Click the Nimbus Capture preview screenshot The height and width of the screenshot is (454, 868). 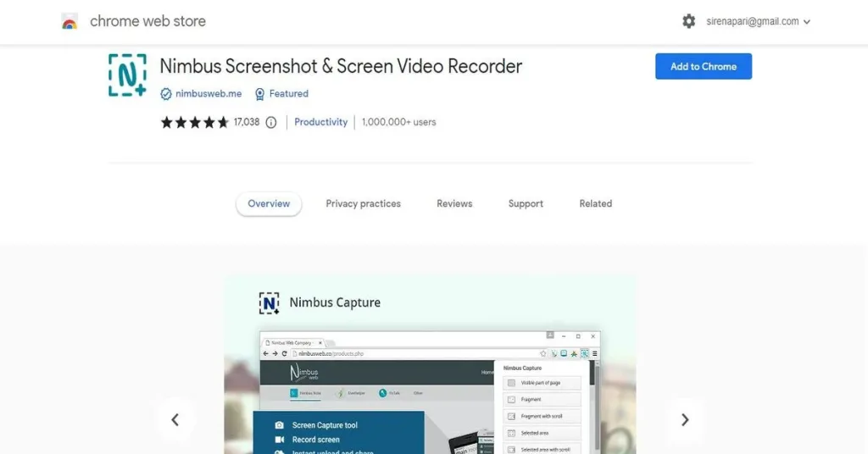(430, 364)
